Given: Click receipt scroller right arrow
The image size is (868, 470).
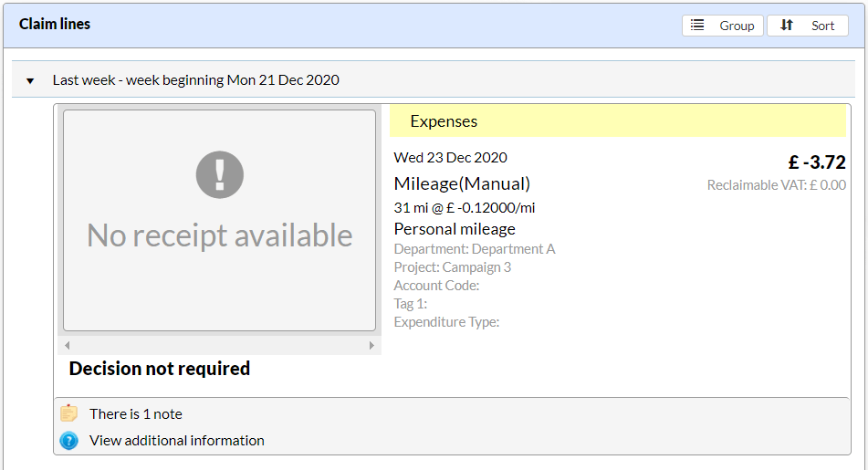Looking at the screenshot, I should 371,346.
